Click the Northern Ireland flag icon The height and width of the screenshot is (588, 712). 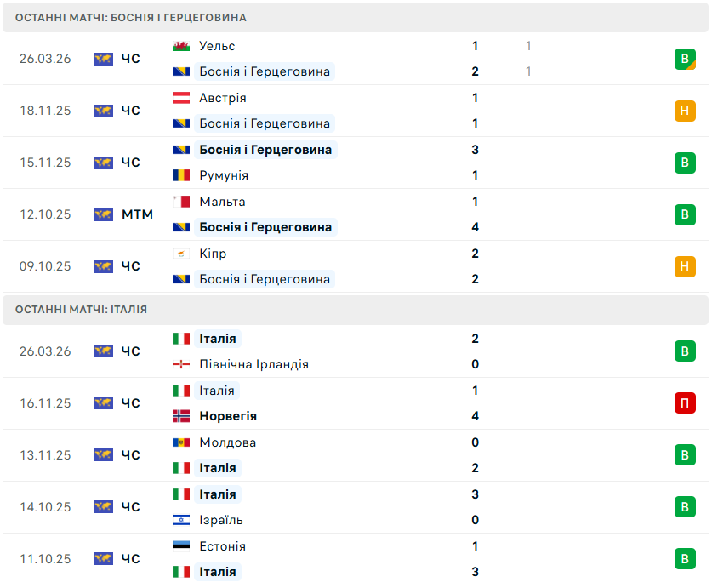(x=181, y=364)
